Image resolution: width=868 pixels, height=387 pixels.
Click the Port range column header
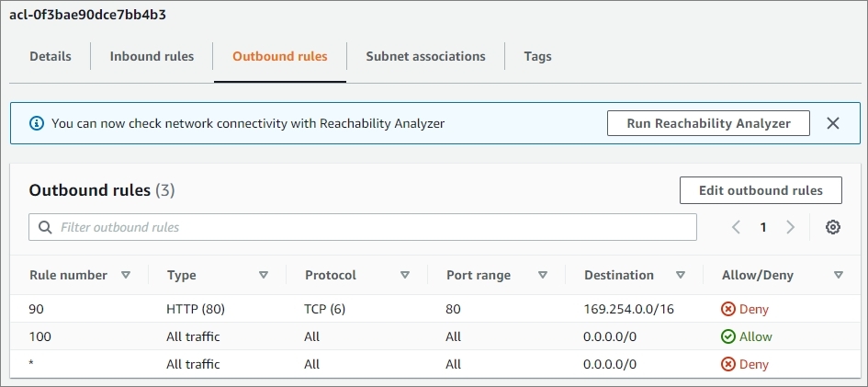(x=479, y=275)
